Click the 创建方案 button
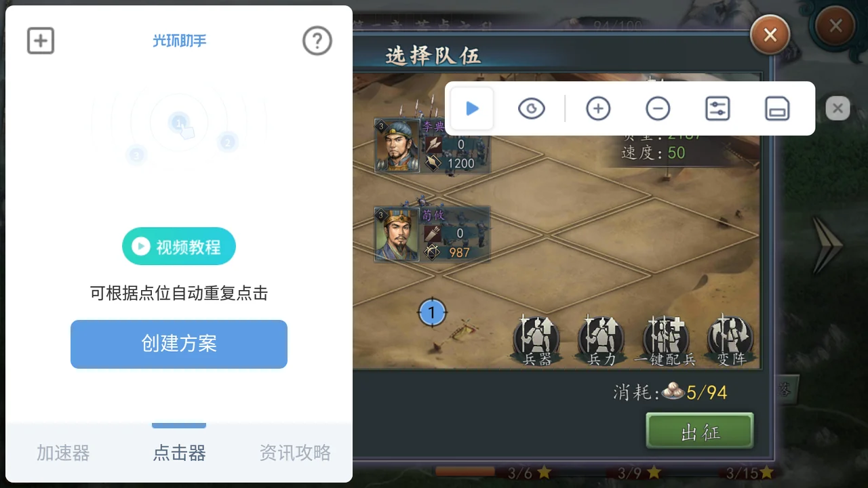 179,344
